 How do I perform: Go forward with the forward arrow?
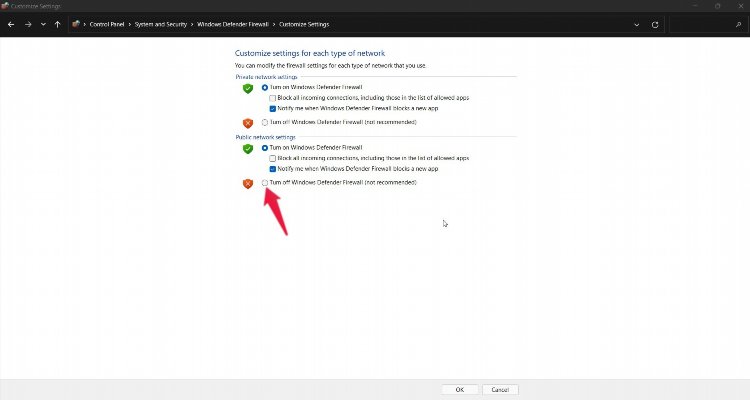coord(28,24)
